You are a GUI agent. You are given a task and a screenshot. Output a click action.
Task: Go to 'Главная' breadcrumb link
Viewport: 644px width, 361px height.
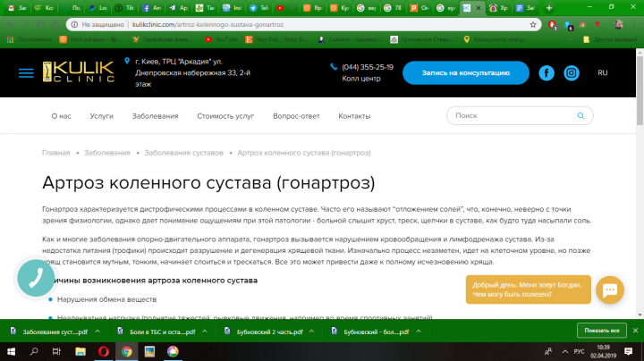tap(55, 153)
